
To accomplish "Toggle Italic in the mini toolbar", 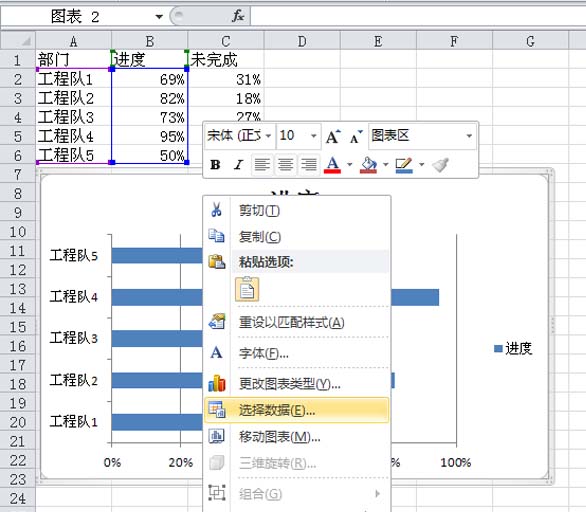I will (238, 164).
